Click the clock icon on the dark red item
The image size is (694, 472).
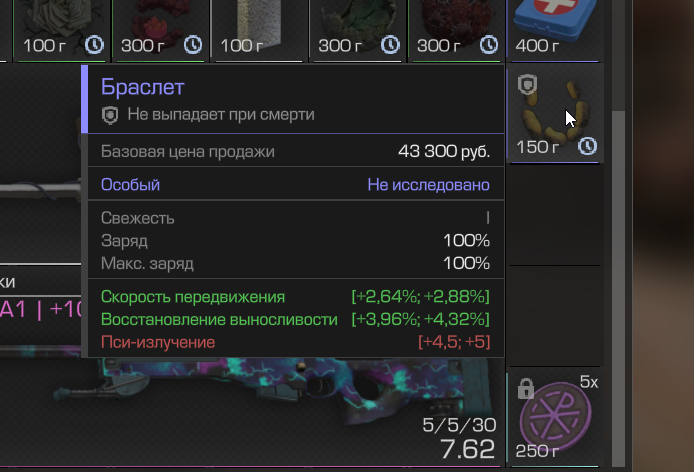point(489,45)
